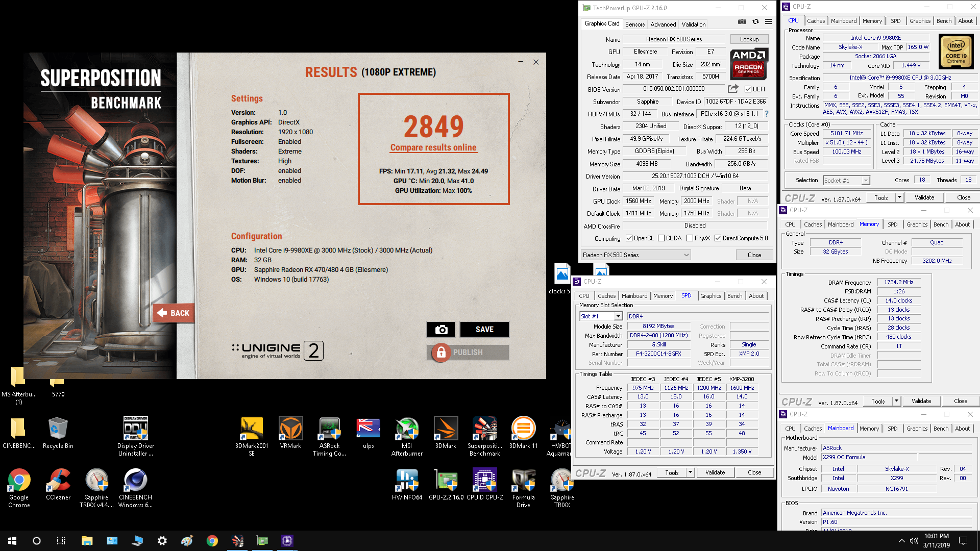Click Windows Start button on taskbar
The width and height of the screenshot is (980, 551).
click(12, 541)
